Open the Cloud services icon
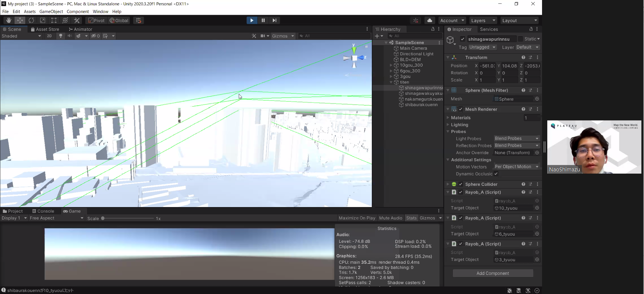 pos(430,20)
